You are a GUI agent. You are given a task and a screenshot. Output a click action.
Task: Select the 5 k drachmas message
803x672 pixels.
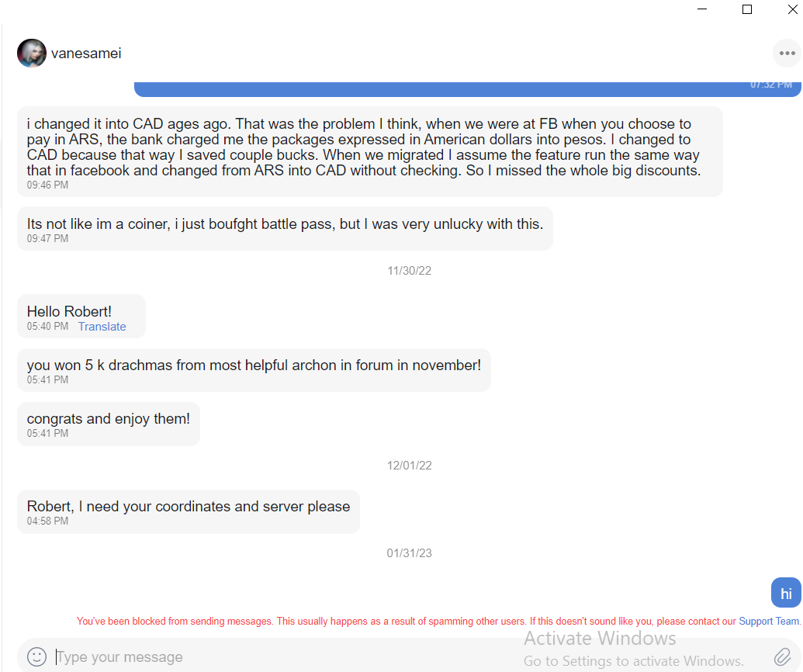tap(254, 370)
